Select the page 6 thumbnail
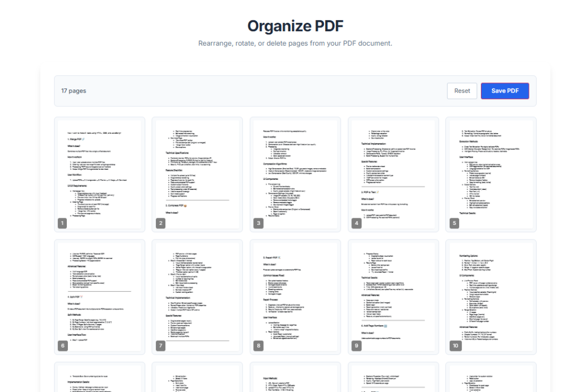 (99, 296)
